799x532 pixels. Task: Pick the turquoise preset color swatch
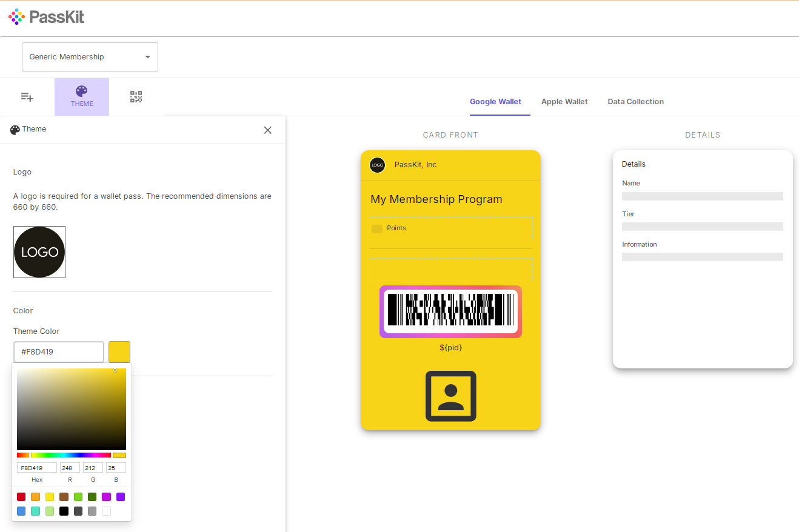tap(36, 511)
